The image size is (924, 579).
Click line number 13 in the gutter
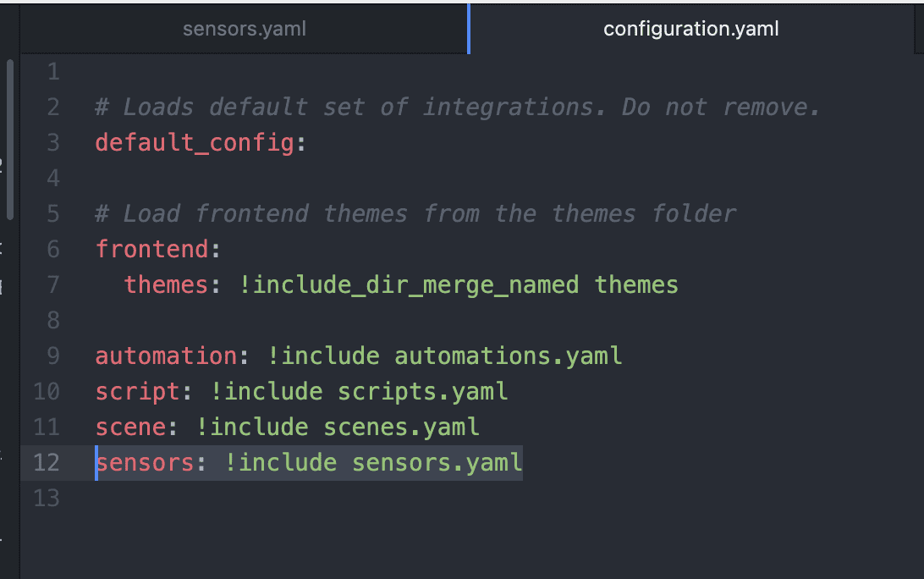click(47, 498)
